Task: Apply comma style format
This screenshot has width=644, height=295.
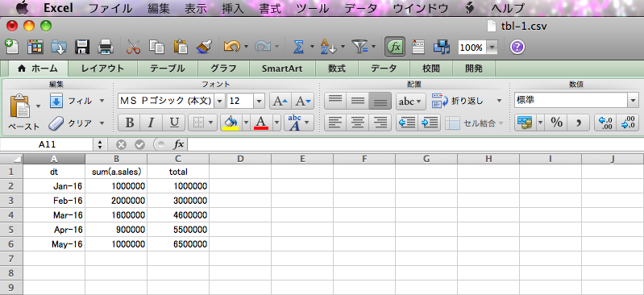Action: (x=579, y=123)
